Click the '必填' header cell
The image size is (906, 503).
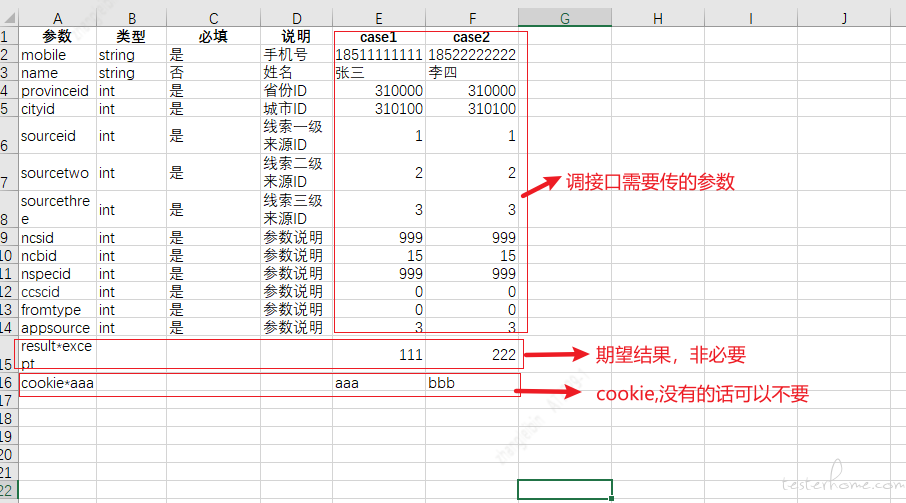click(x=213, y=36)
